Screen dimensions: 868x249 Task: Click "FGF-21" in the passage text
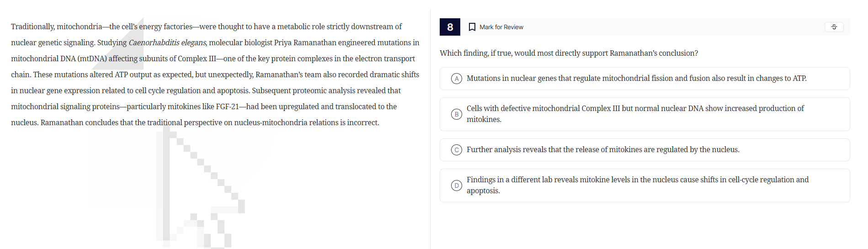tap(227, 107)
